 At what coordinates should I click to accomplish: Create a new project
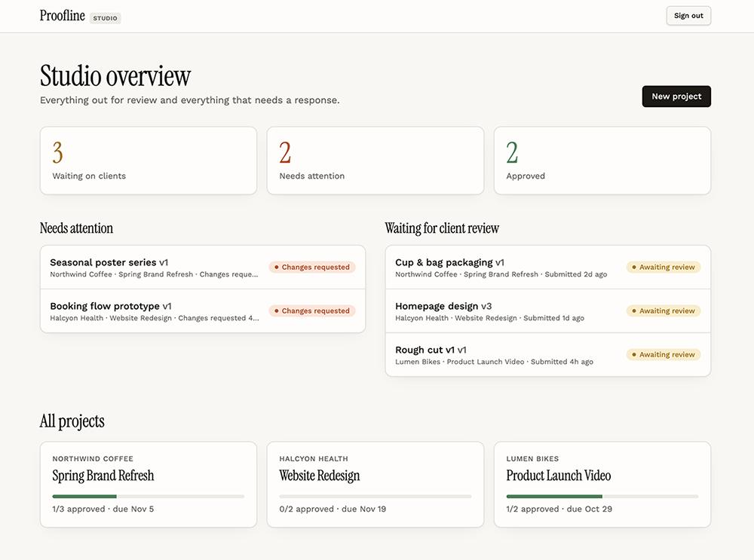pyautogui.click(x=676, y=96)
